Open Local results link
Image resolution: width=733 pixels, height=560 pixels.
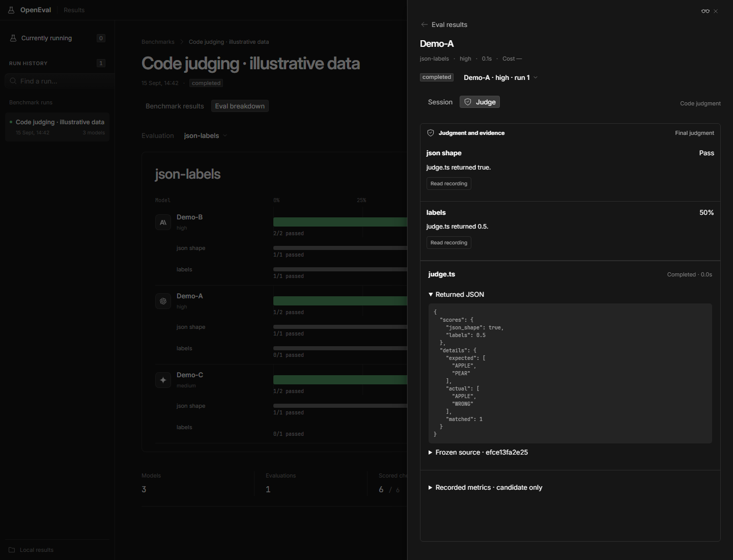pyautogui.click(x=37, y=550)
